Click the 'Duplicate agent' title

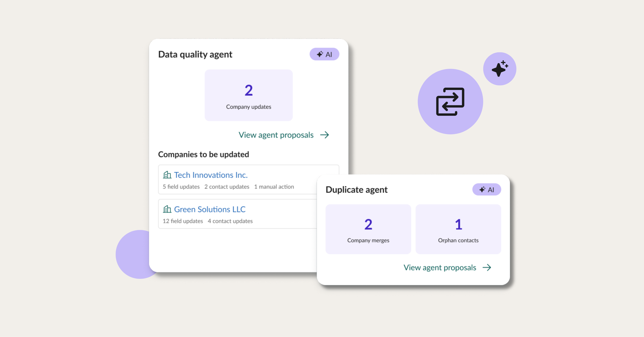pyautogui.click(x=356, y=190)
